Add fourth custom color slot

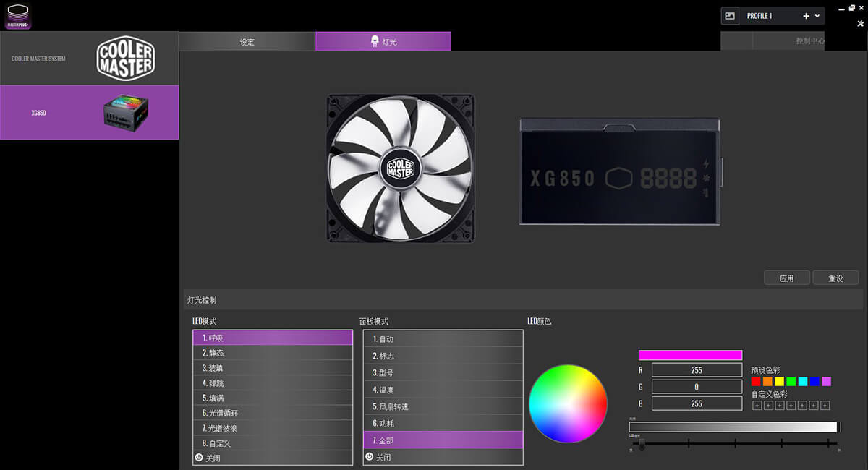(791, 406)
